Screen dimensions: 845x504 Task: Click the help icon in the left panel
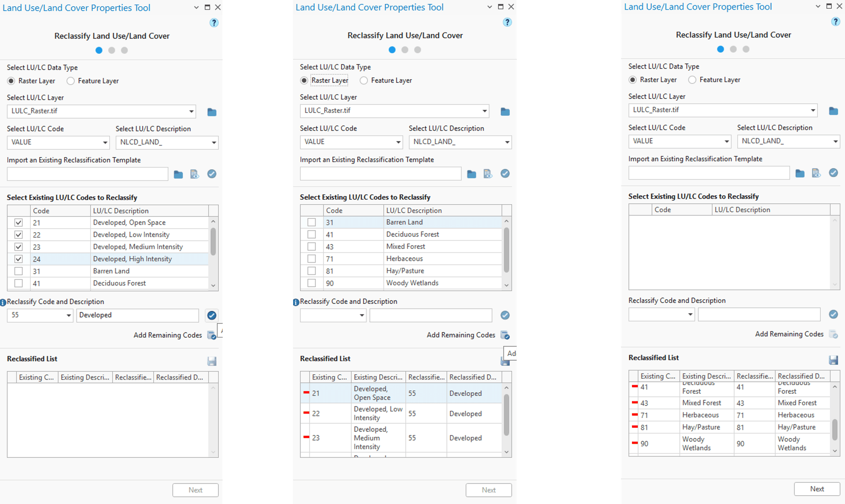click(214, 22)
